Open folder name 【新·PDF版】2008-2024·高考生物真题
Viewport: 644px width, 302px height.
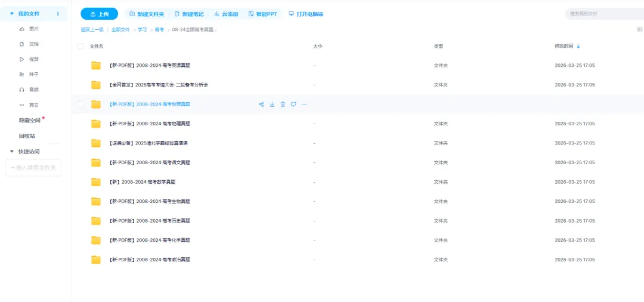(x=150, y=201)
